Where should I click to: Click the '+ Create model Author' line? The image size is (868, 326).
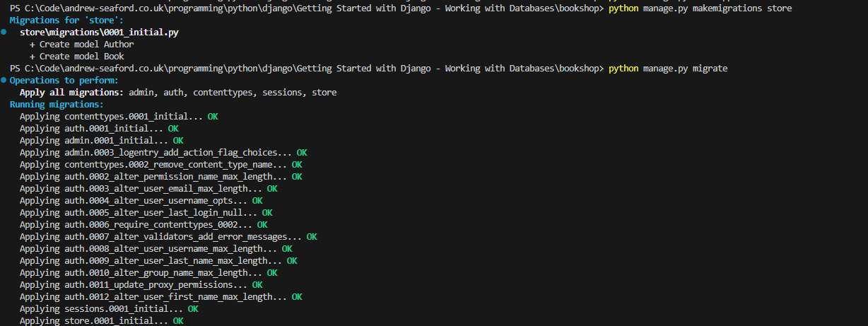[81, 45]
